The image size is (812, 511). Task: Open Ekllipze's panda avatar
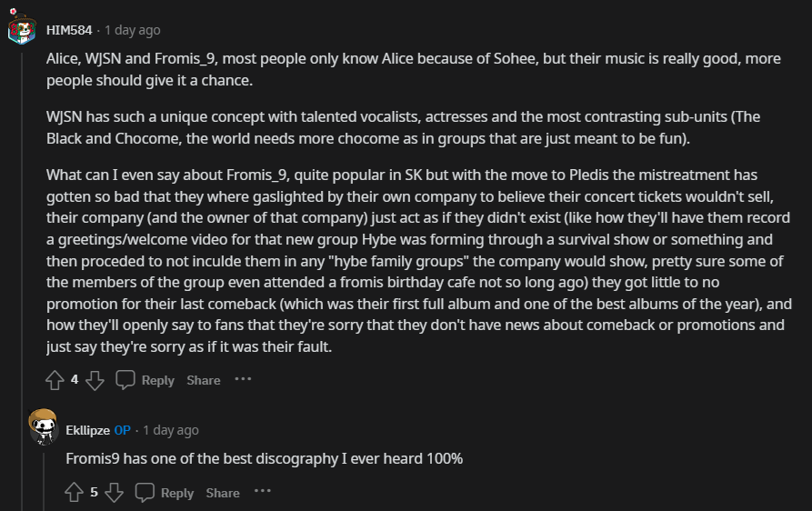tap(43, 427)
